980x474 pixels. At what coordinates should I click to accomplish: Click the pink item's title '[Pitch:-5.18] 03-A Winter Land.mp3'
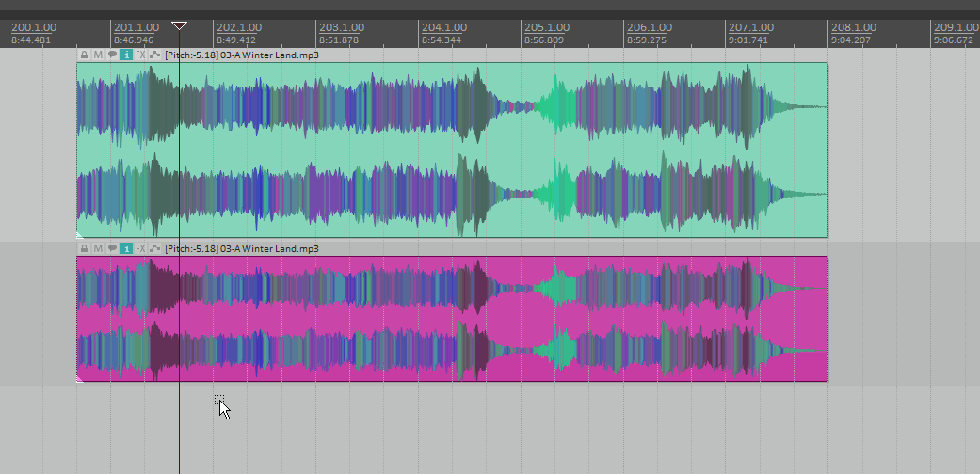(x=242, y=248)
